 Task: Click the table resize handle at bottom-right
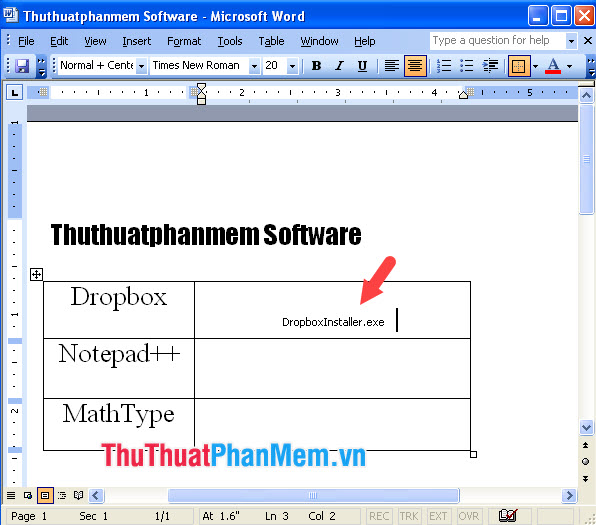[x=473, y=454]
